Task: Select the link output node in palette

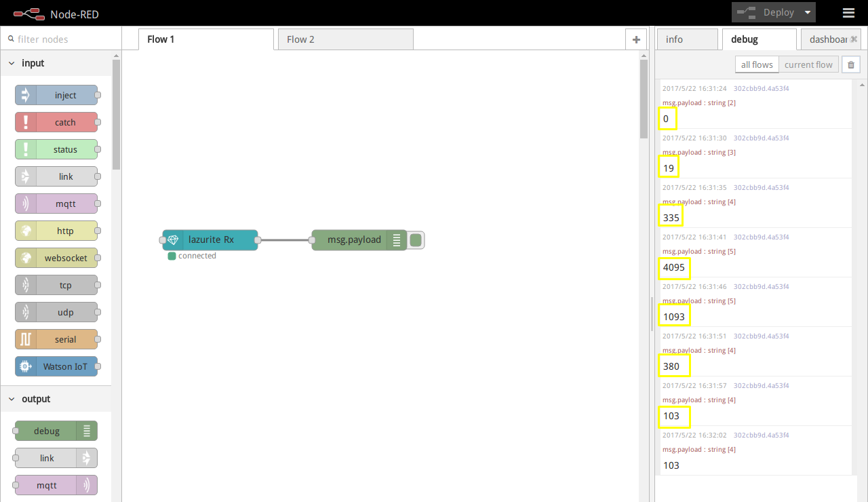Action: [56, 458]
